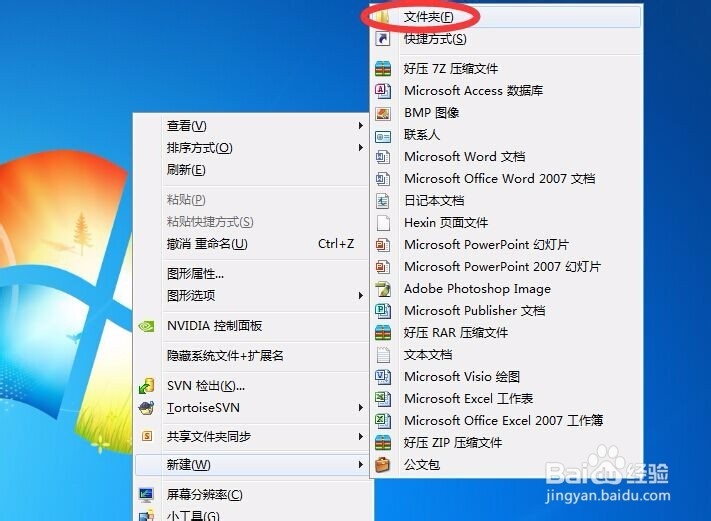Screen dimensions: 711x521
Task: Click the Microsoft PowerPoint 幻灯片 icon
Action: tap(383, 244)
